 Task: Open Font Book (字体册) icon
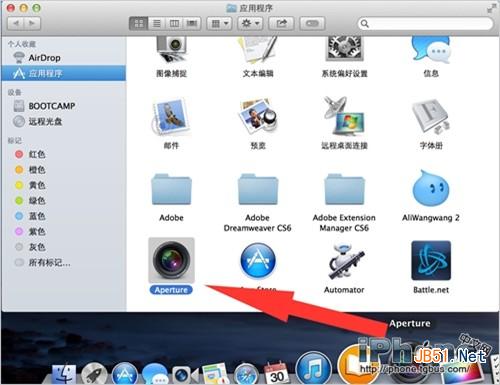tap(431, 117)
